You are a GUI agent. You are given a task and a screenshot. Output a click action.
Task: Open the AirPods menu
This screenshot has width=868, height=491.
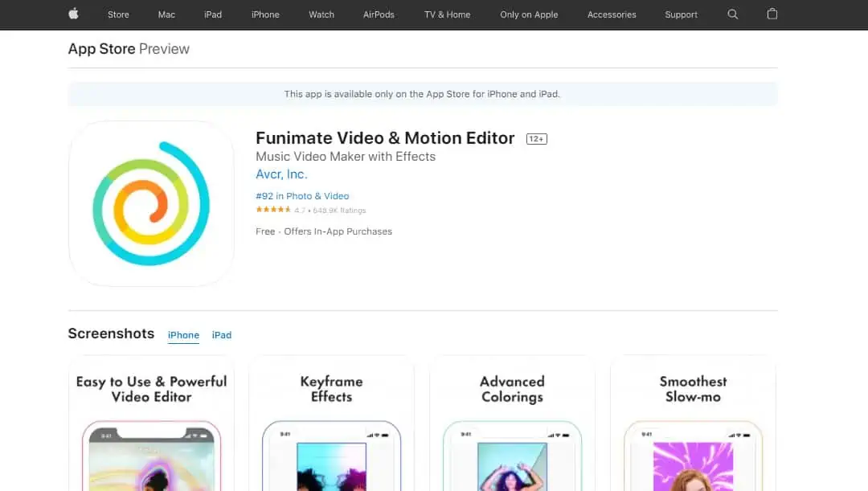pos(379,15)
